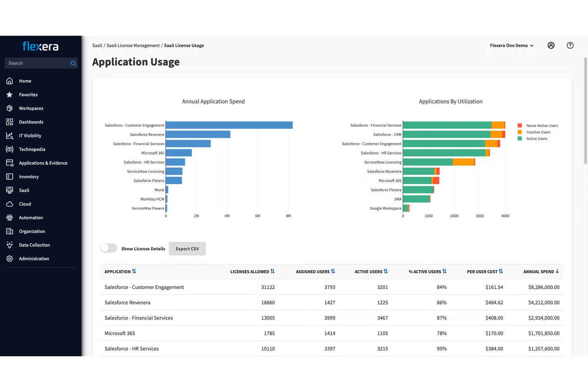Open the Home menu item

[25, 81]
